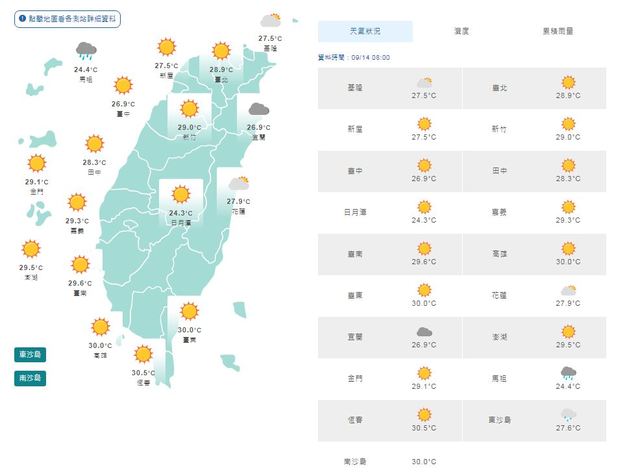
Task: Click the 新竹 sun icon on map
Action: (x=187, y=110)
